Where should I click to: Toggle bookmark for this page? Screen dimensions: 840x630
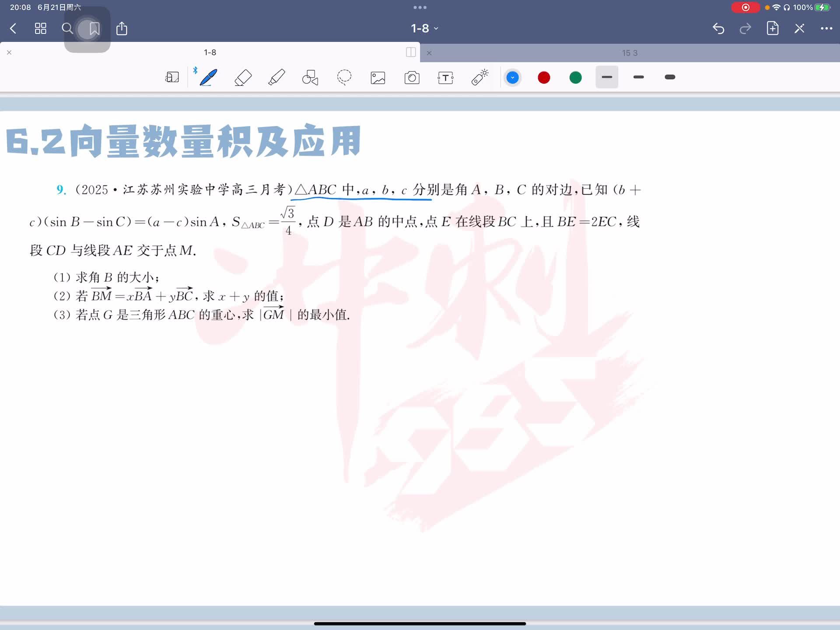click(x=94, y=29)
